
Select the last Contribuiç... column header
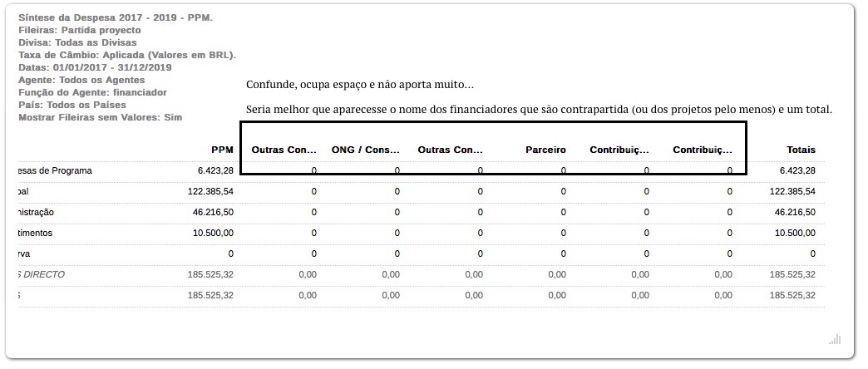(703, 150)
